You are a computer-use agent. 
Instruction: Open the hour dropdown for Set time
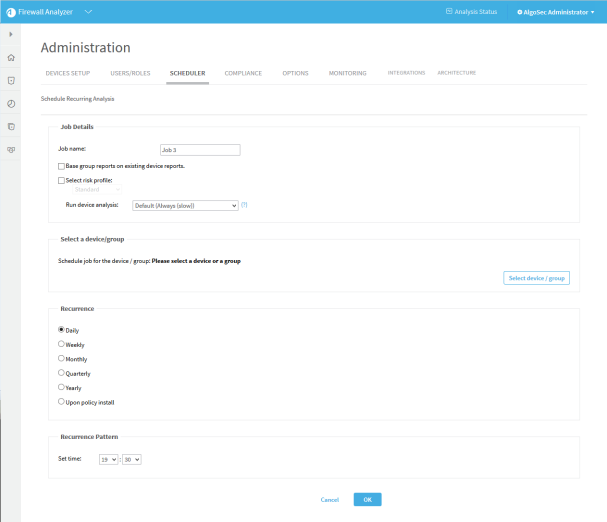tap(107, 459)
